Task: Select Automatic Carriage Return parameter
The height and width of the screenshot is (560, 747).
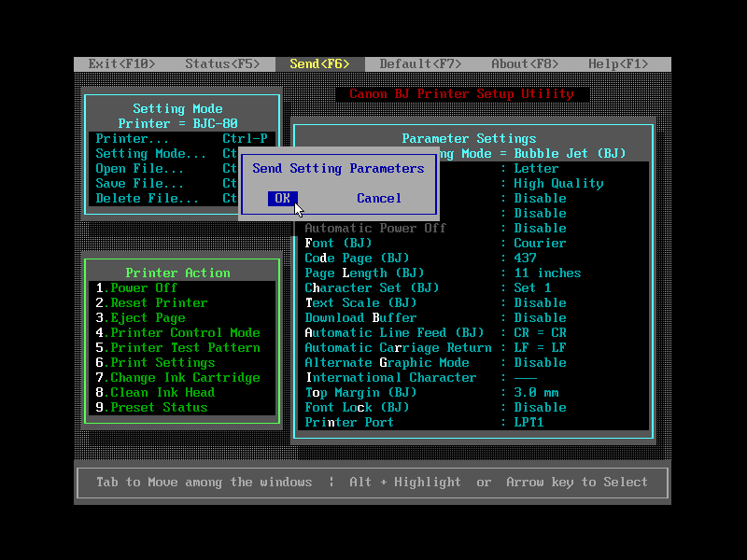Action: tap(398, 347)
